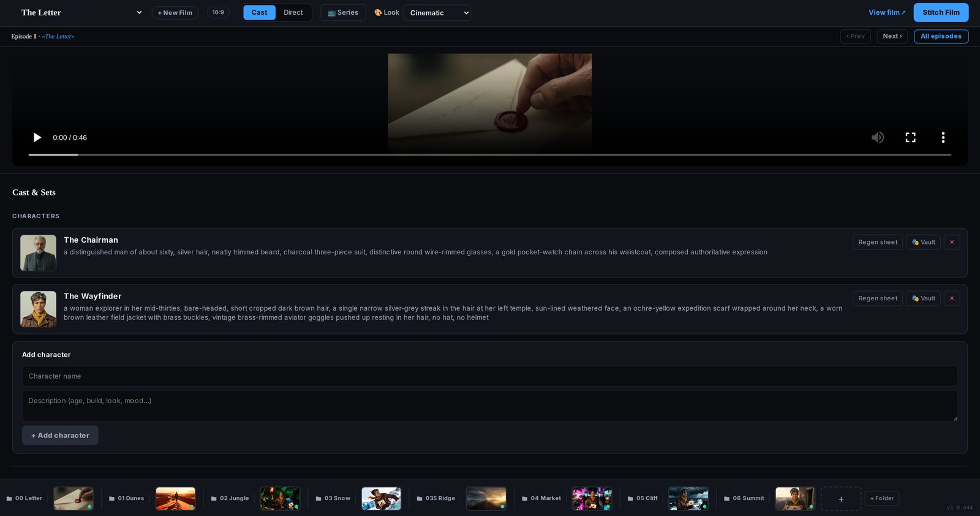
Task: Seek on the video progress bar
Action: 490,154
